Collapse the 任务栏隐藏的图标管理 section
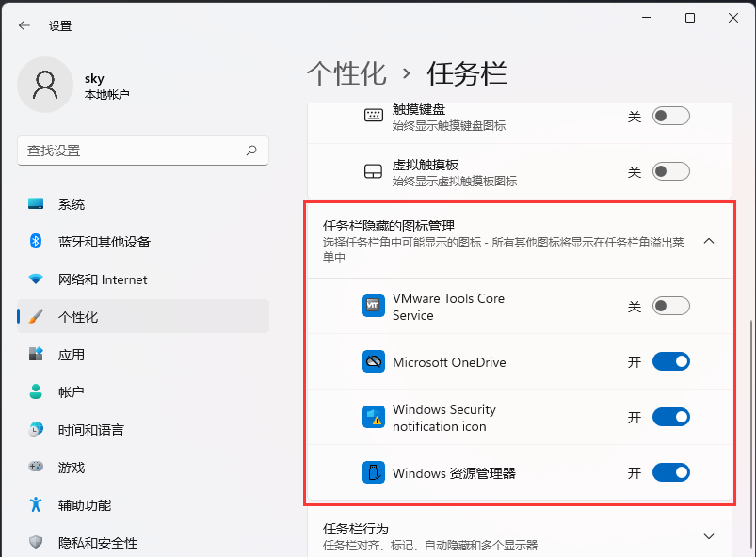The width and height of the screenshot is (756, 557). [x=709, y=241]
